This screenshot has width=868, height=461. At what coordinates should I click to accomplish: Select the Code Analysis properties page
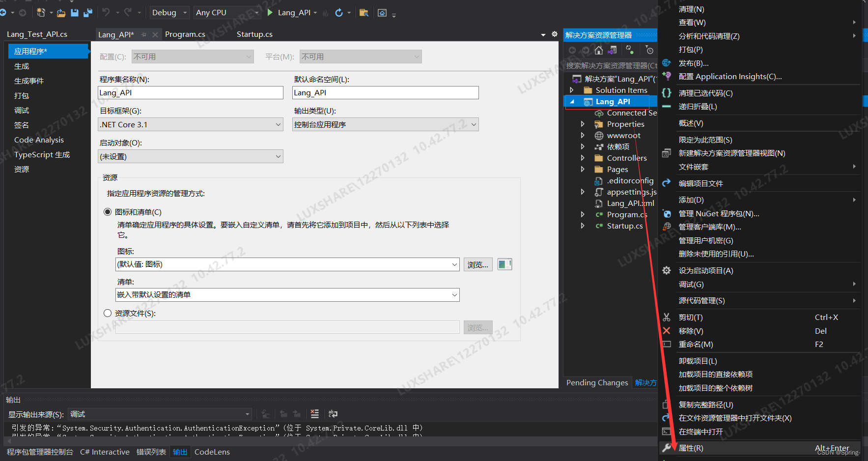[x=47, y=140]
